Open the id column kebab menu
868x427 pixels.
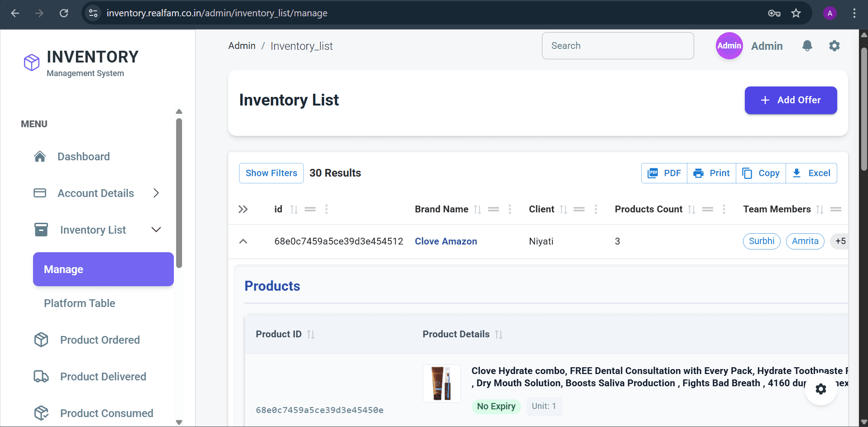point(326,209)
